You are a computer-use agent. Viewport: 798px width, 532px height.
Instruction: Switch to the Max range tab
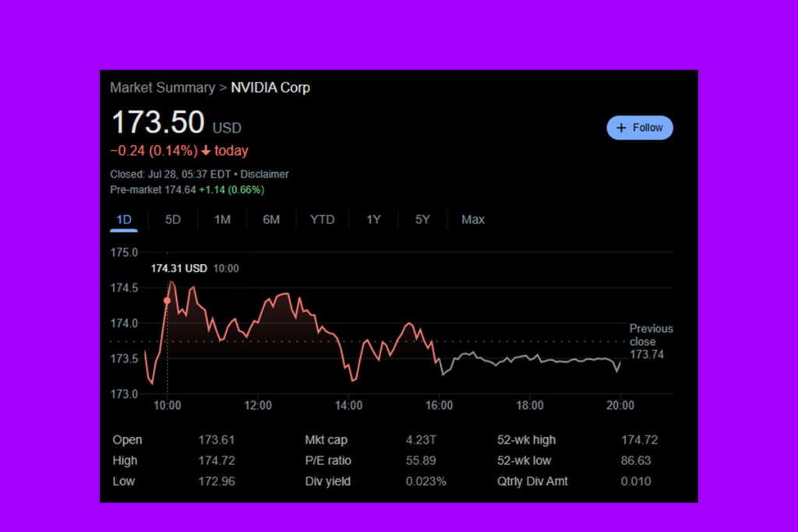[472, 220]
